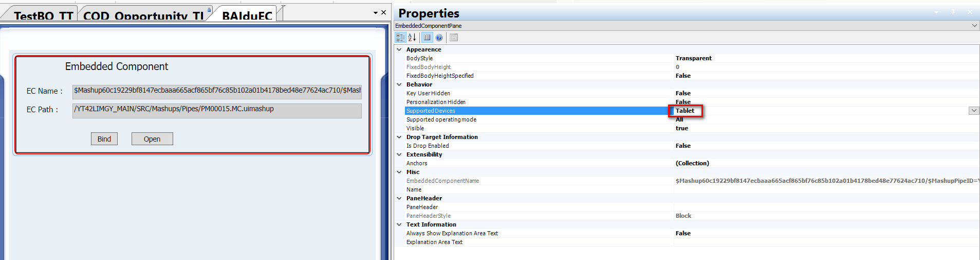Select Always Show Explanation Area Text property
Viewport: 980px width, 260px height.
(452, 233)
